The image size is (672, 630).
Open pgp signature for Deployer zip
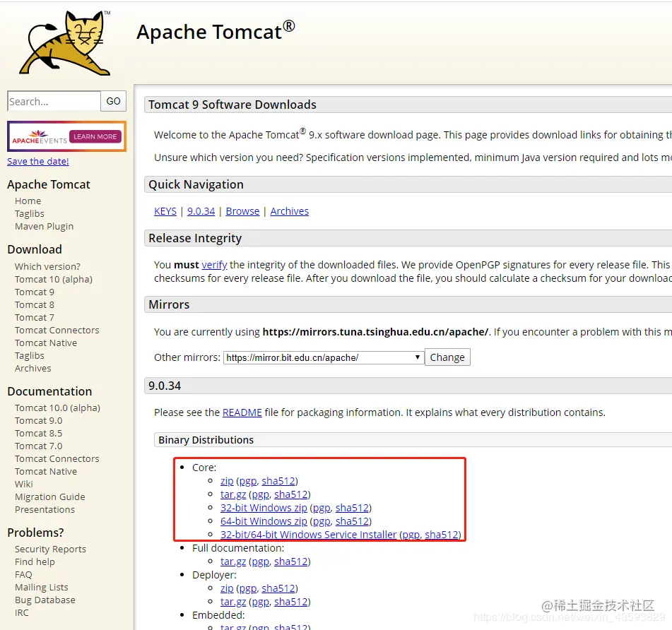coord(248,588)
